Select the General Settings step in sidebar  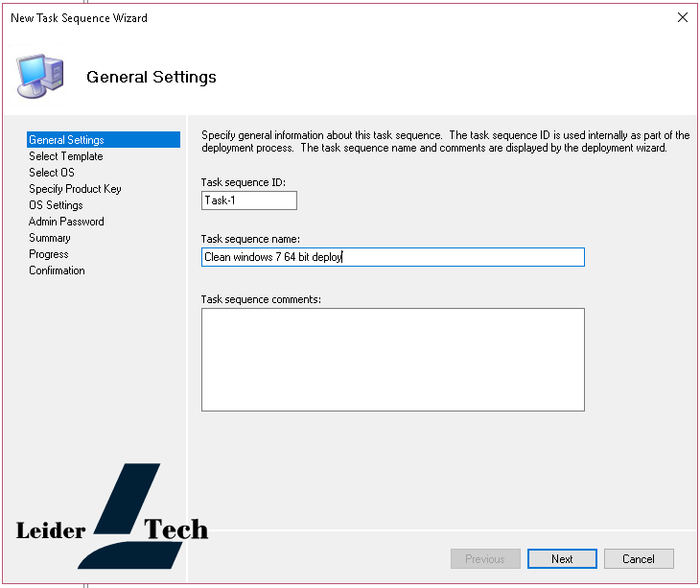point(66,140)
